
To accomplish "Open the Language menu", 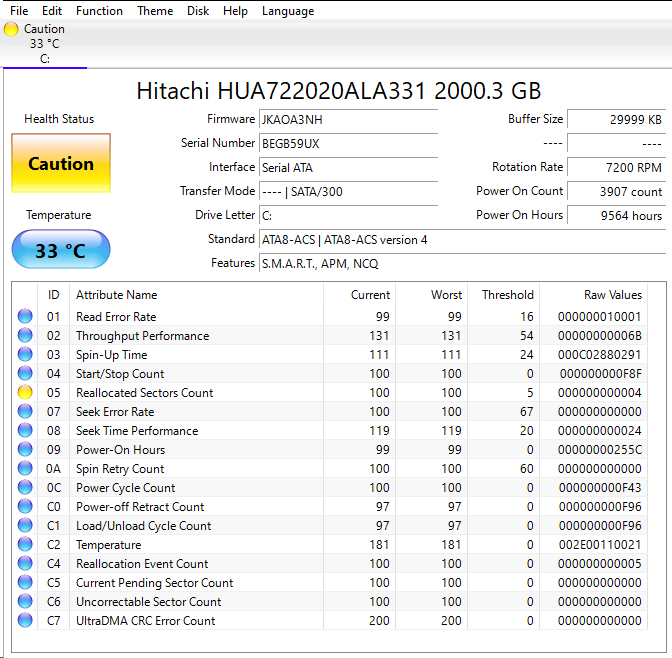I will point(288,11).
